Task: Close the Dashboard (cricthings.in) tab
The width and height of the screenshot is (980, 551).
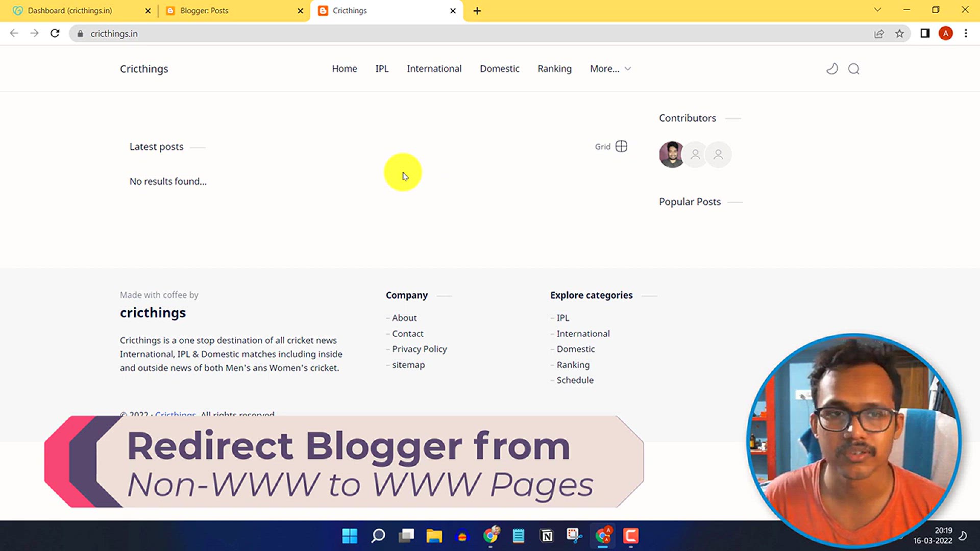Action: pos(148,11)
